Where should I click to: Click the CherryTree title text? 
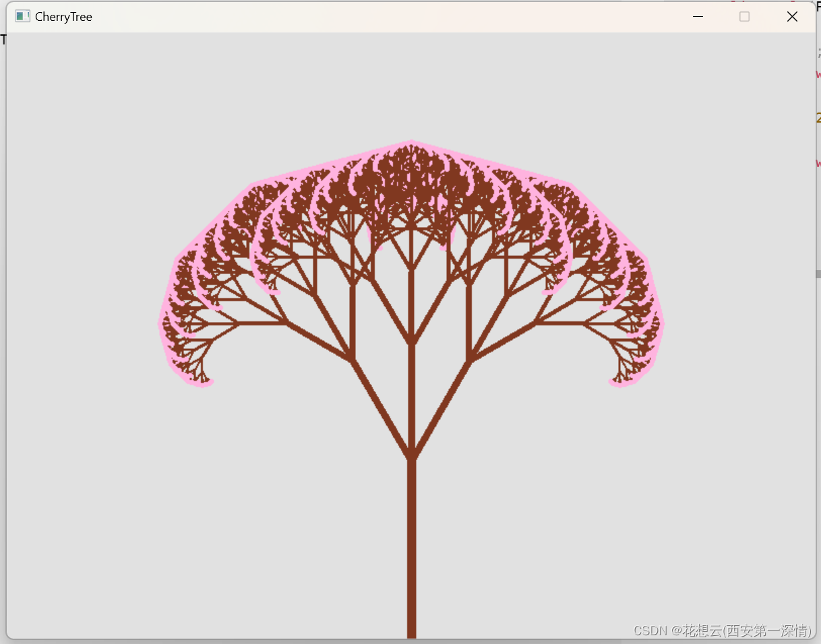coord(63,17)
